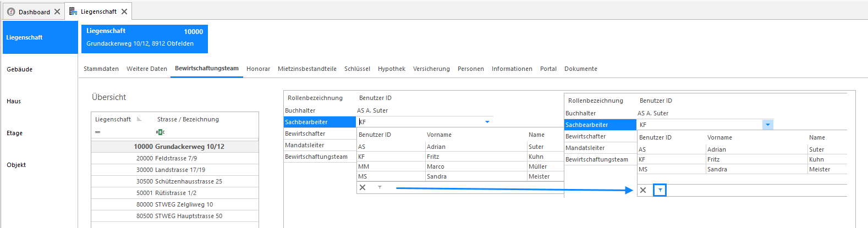This screenshot has width=868, height=228.
Task: Select Haus in the side navigation
Action: tap(40, 101)
